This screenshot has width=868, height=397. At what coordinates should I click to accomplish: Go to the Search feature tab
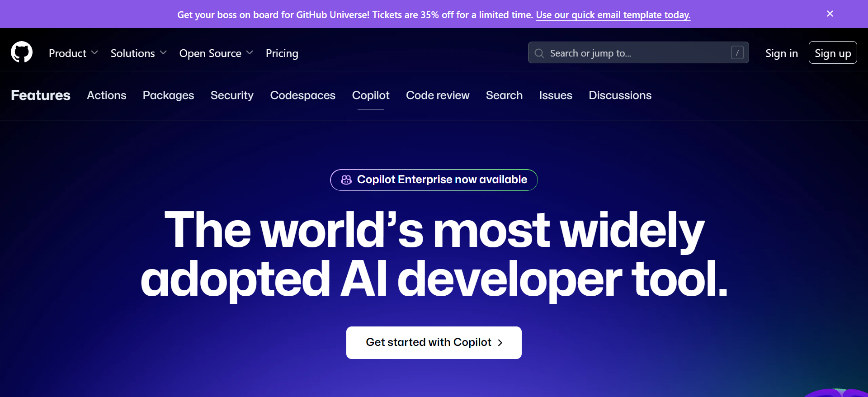(504, 95)
